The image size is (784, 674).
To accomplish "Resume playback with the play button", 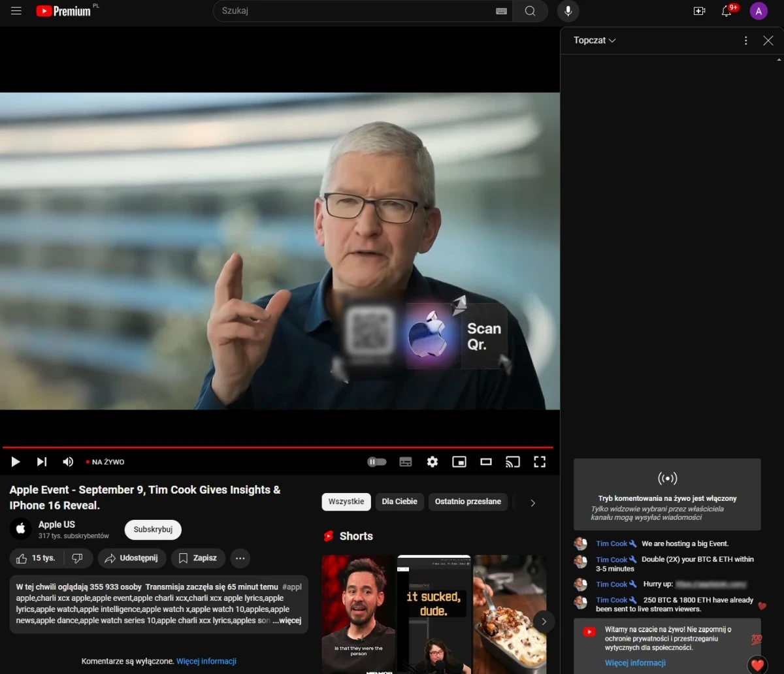I will coord(16,462).
